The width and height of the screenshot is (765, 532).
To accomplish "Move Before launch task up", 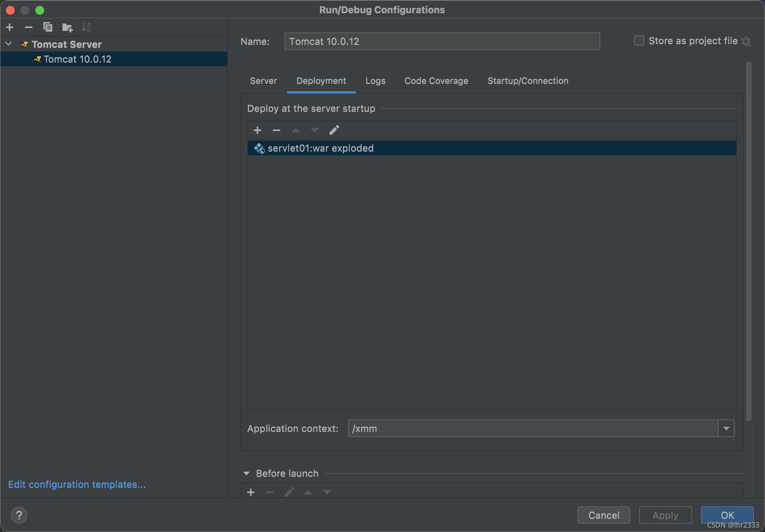I will click(308, 492).
